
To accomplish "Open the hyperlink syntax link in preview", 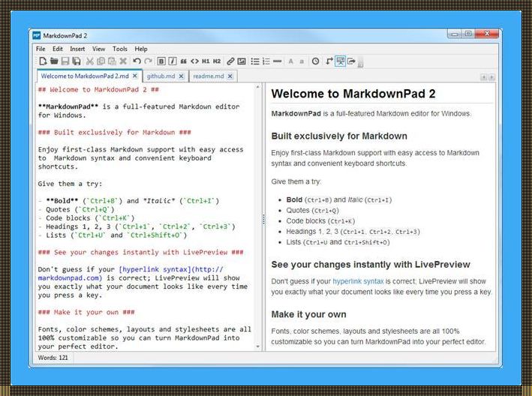I will [x=358, y=281].
